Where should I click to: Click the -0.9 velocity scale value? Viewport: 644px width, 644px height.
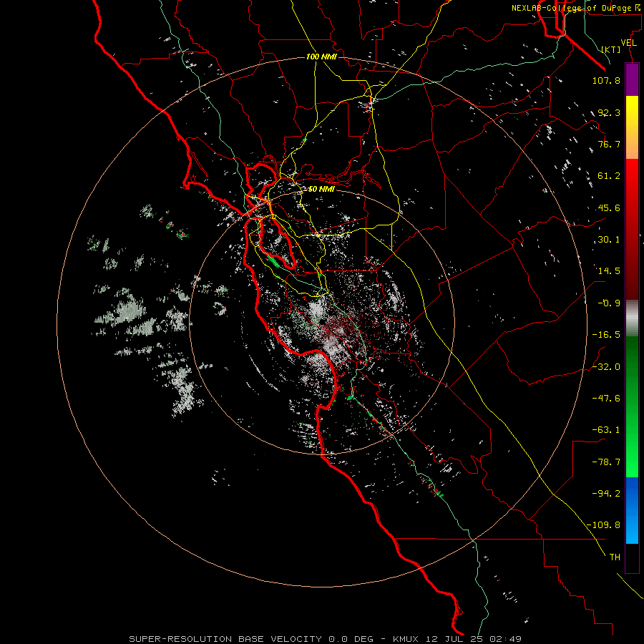click(609, 303)
